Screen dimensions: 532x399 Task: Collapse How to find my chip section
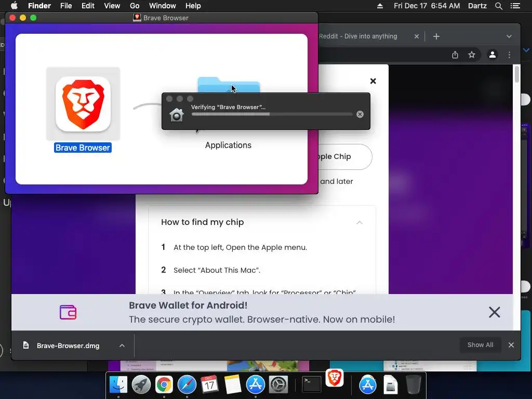[x=360, y=222]
